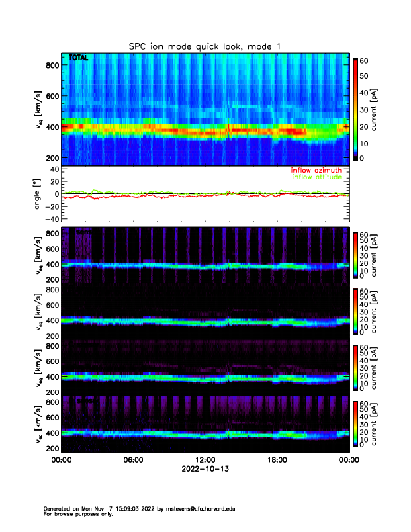Viewport: 411px width, 532px height.
Task: Click the colorbar of the bottom spectrogram panel
Action: [356, 424]
